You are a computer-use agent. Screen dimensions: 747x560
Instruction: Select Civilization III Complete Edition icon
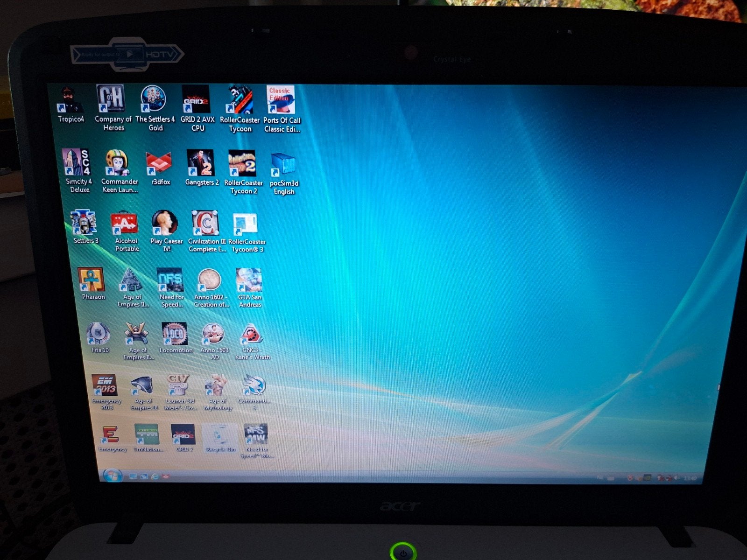[206, 231]
